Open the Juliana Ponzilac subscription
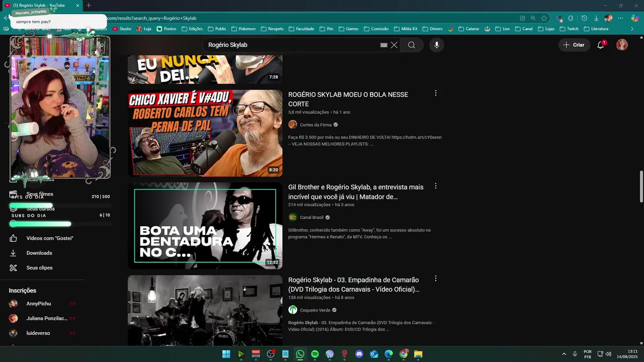The width and height of the screenshot is (644, 362). point(47,318)
